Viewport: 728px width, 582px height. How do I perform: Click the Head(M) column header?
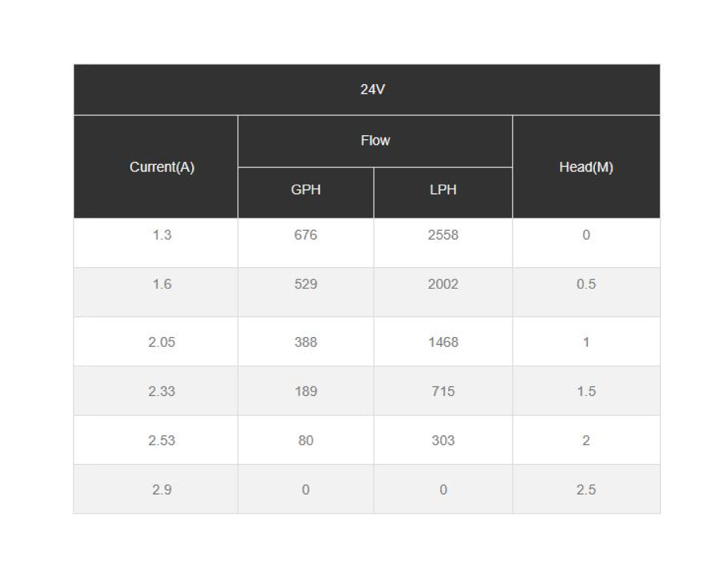[586, 167]
